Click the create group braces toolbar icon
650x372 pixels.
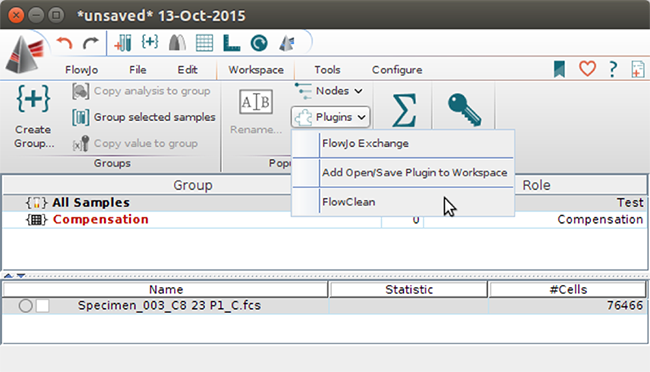click(x=150, y=42)
